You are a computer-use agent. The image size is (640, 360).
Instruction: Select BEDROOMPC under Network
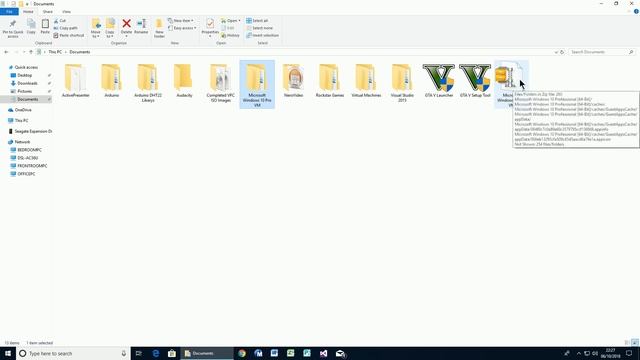[x=29, y=150]
